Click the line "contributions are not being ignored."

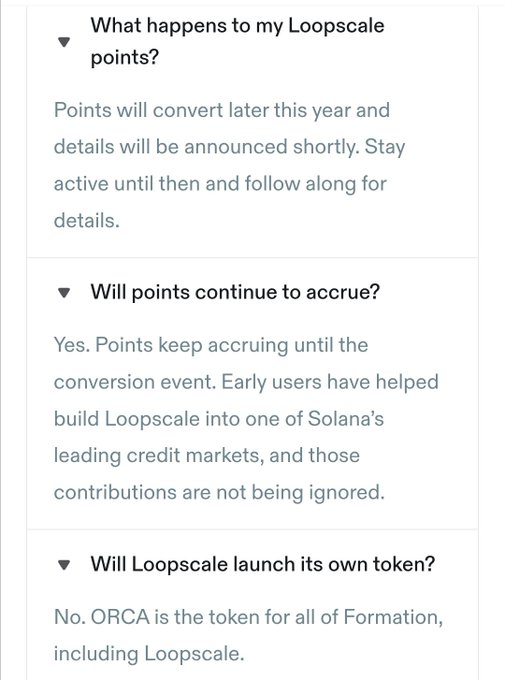(219, 493)
